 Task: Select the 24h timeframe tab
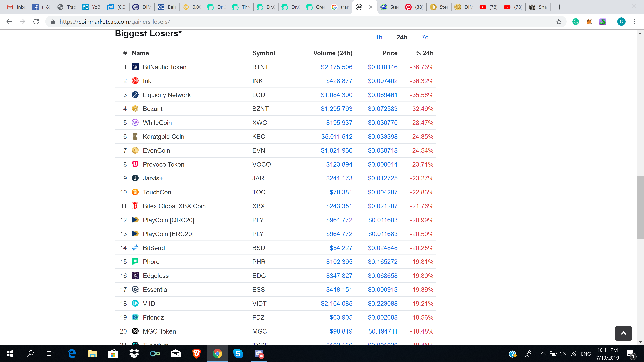(x=402, y=37)
